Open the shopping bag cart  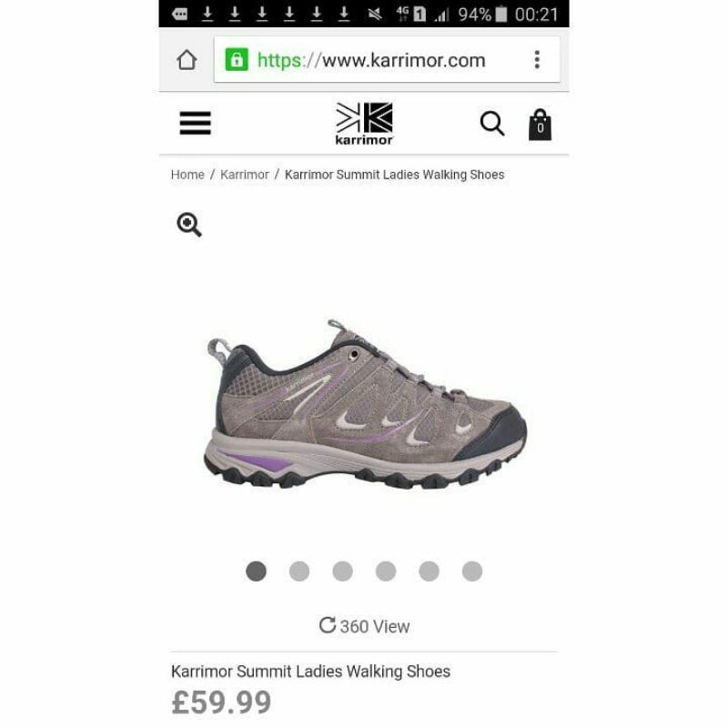pos(540,125)
